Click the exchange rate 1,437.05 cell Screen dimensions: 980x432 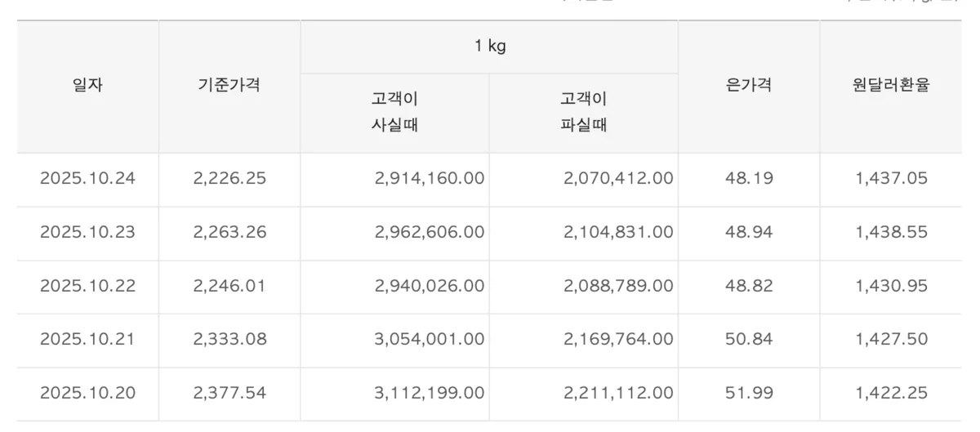click(891, 179)
